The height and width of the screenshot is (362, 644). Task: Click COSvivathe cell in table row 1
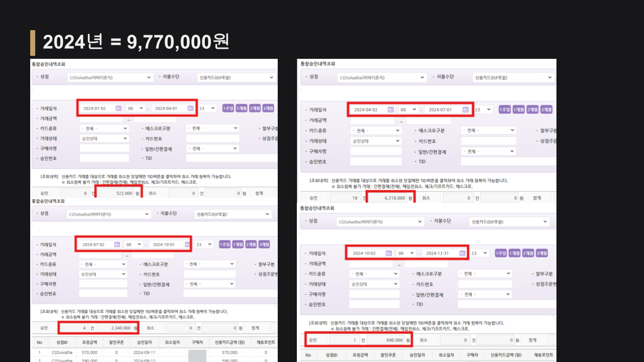pos(62,352)
